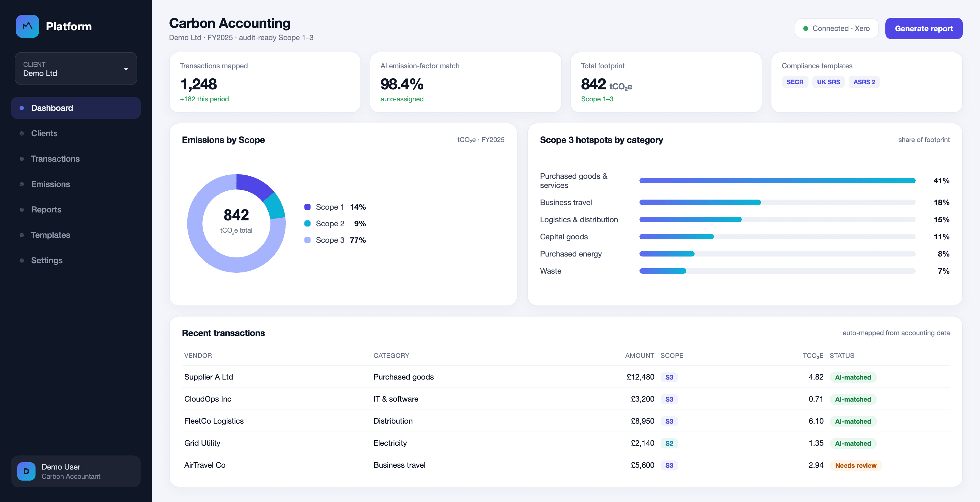The image size is (980, 502).
Task: Select the CloudOps Inc vendor cell
Action: [x=208, y=399]
